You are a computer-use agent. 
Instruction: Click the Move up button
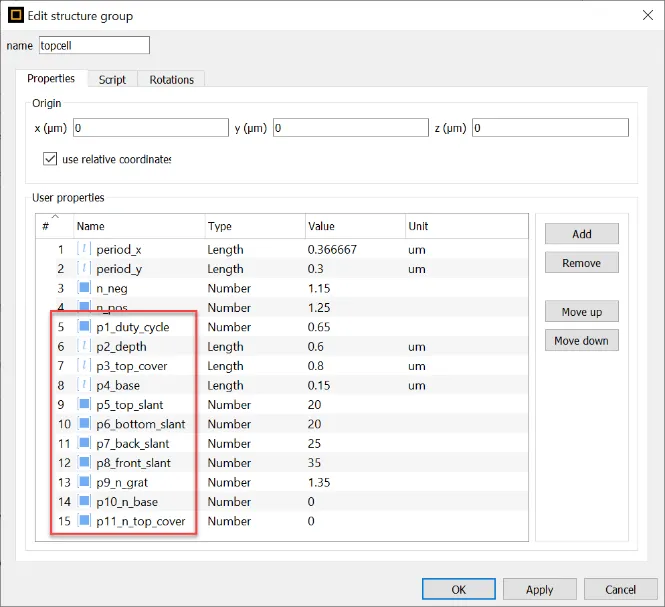(581, 312)
